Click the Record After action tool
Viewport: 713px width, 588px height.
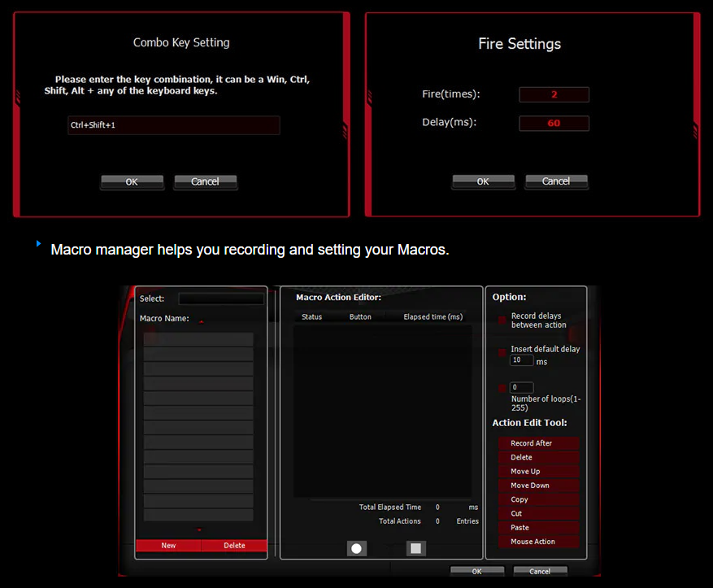tap(538, 443)
